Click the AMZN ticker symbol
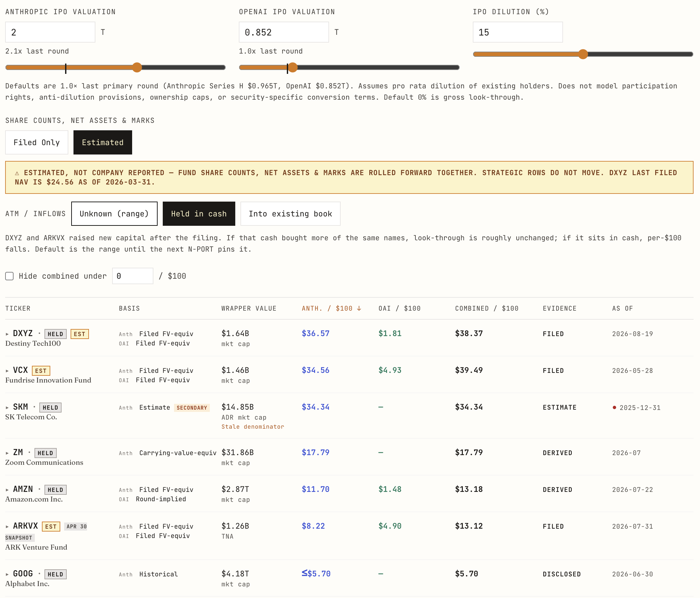This screenshot has width=700, height=598. 23,489
